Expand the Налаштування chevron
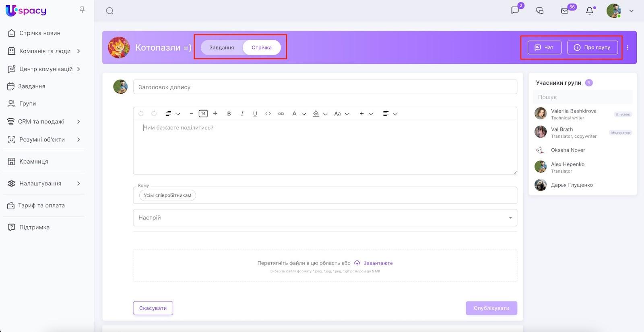The width and height of the screenshot is (644, 332). 78,183
